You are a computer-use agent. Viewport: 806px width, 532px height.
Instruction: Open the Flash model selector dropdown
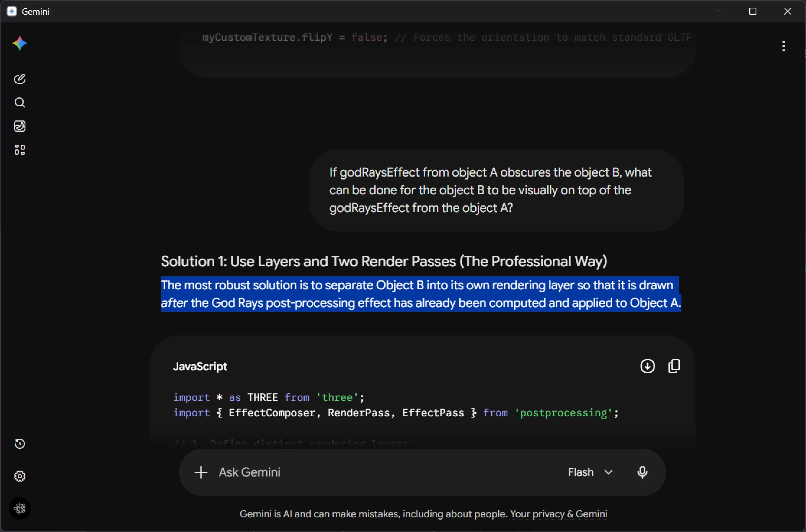pos(590,472)
